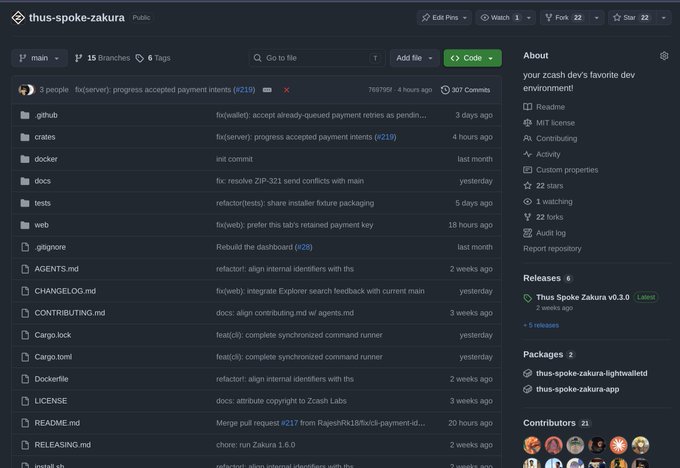Open the main branch selector dropdown
Viewport: 680px width, 468px height.
pyautogui.click(x=39, y=58)
